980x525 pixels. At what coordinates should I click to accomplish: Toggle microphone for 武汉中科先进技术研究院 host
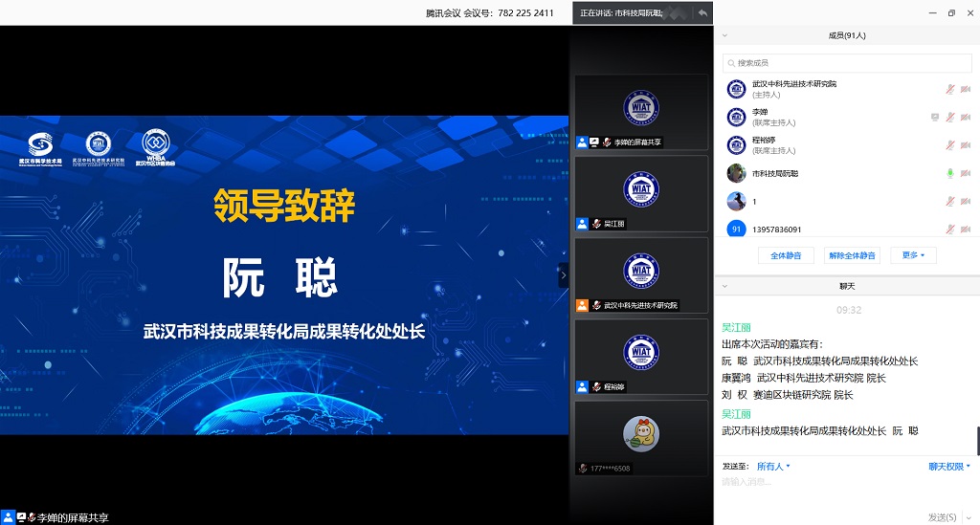(950, 89)
